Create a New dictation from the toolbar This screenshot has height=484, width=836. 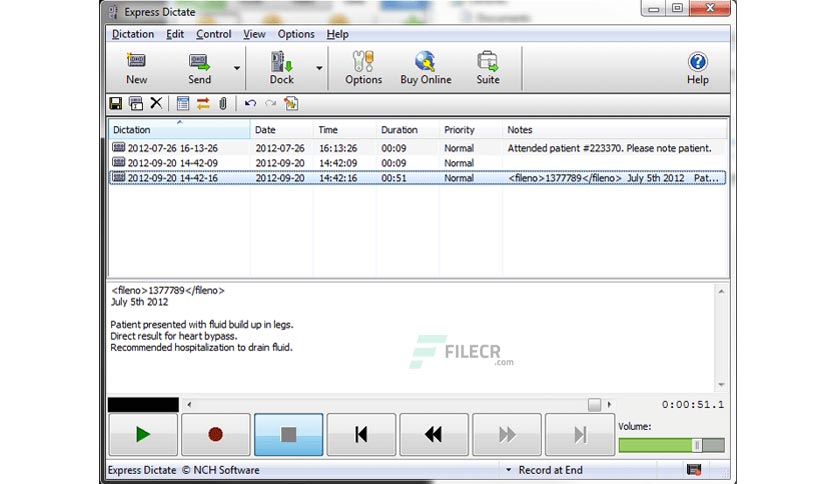point(136,68)
